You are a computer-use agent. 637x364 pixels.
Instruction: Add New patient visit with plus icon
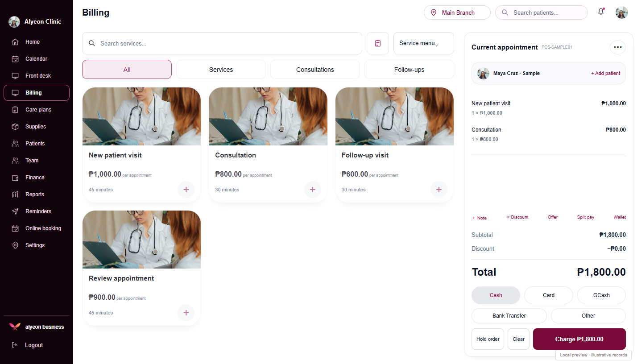(x=186, y=190)
